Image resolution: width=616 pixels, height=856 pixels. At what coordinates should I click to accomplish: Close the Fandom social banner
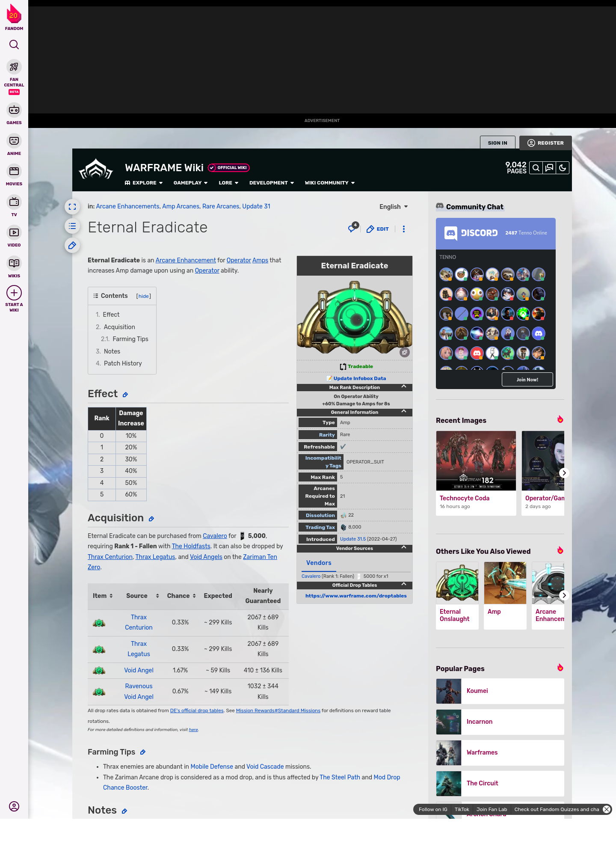607,809
